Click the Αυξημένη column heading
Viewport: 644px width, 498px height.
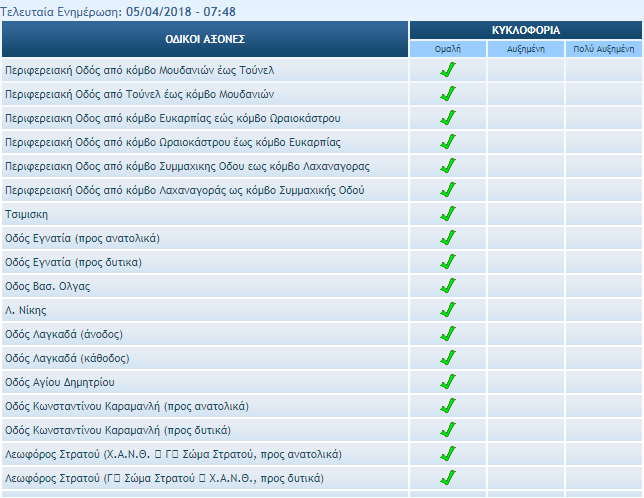coord(525,48)
